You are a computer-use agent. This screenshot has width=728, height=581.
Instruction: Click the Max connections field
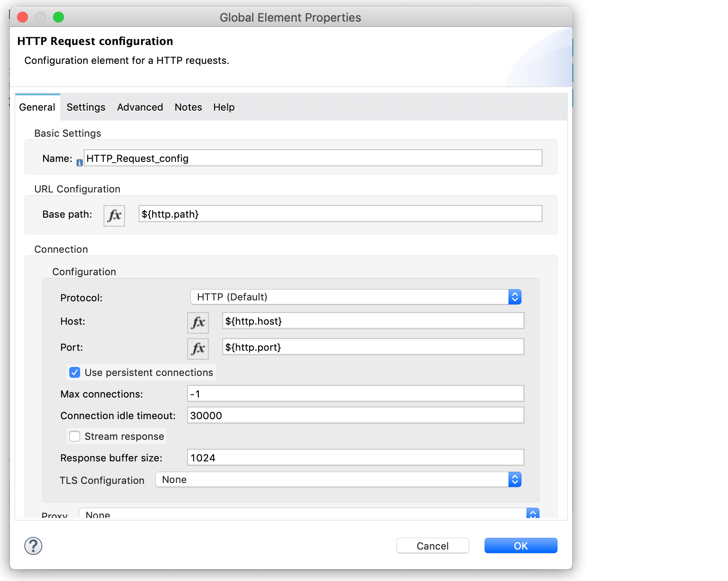click(x=355, y=393)
